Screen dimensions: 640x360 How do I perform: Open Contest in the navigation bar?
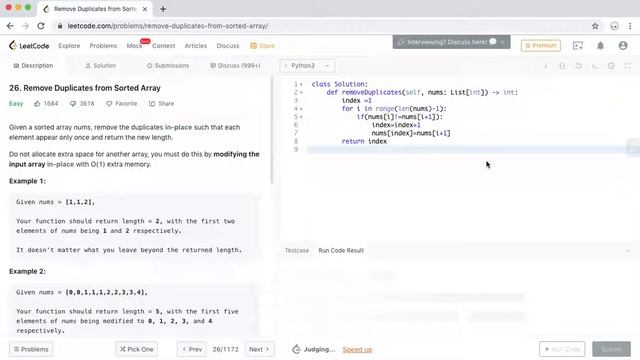[x=164, y=46]
